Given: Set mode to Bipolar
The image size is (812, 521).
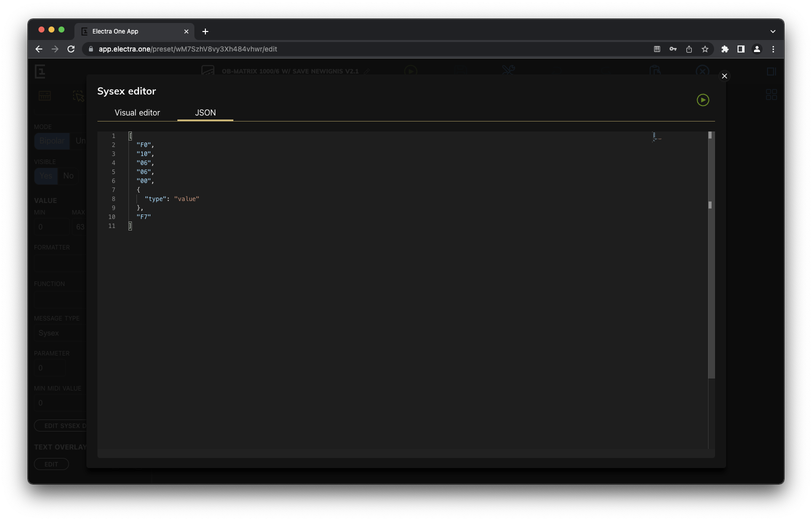Looking at the screenshot, I should [x=51, y=141].
